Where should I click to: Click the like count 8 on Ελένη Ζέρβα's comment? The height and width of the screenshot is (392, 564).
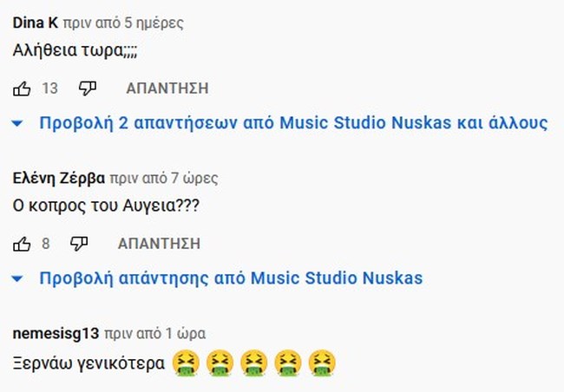click(x=46, y=244)
